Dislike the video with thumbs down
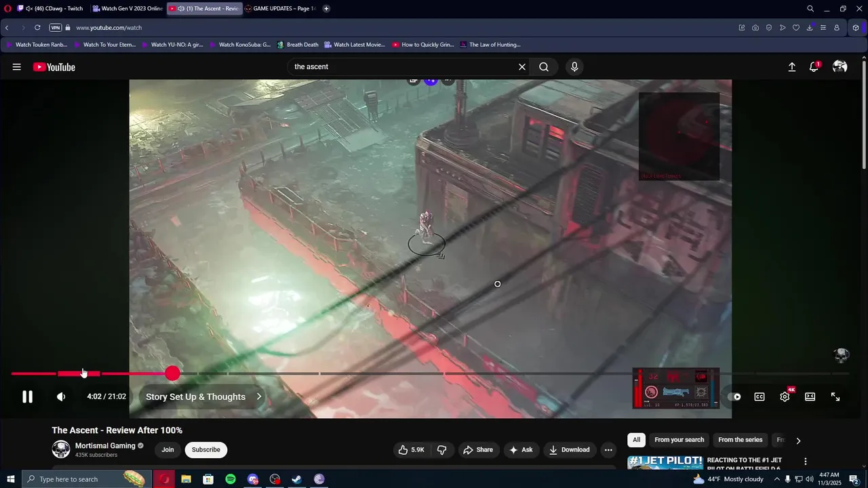This screenshot has width=868, height=488. 441,450
